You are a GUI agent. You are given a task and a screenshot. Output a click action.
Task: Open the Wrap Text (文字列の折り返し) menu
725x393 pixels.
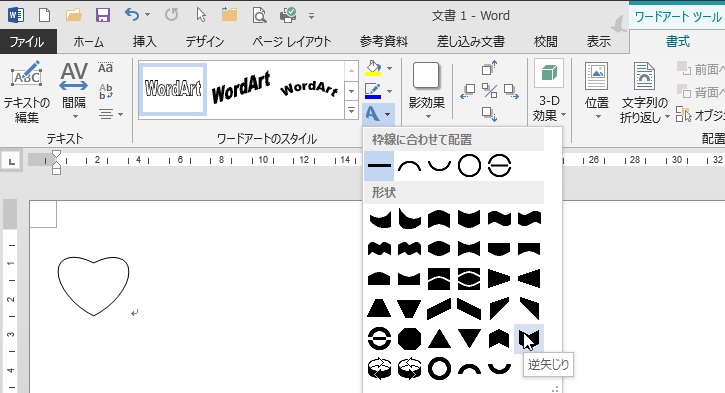tap(645, 92)
